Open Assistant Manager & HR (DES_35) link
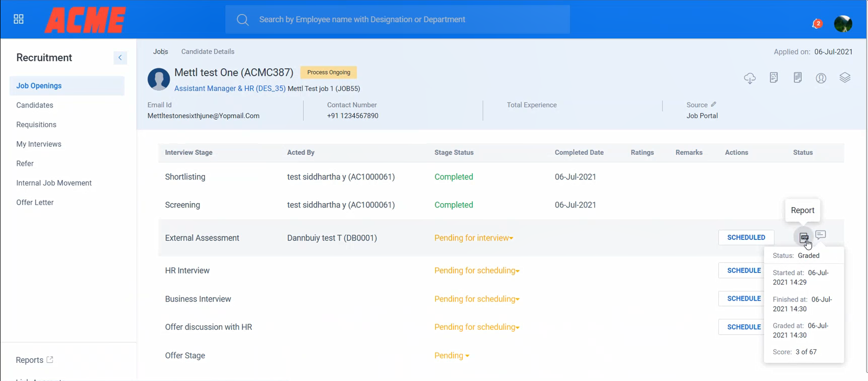Image resolution: width=868 pixels, height=381 pixels. pyautogui.click(x=230, y=88)
